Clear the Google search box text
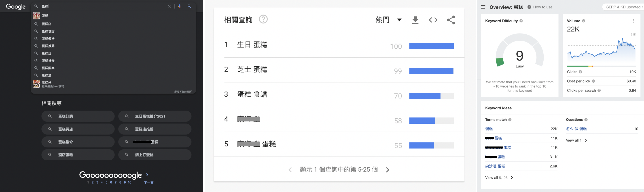Viewport: 644px width, 192px height. tap(169, 6)
